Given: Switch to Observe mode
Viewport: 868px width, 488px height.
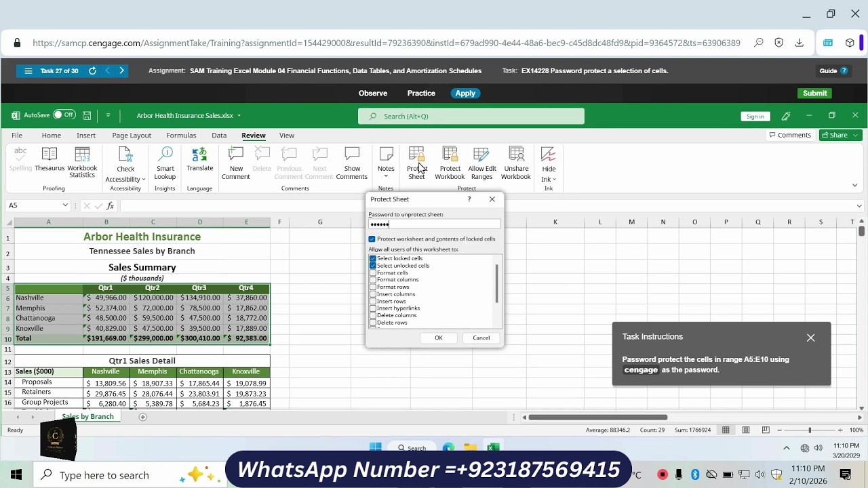Looking at the screenshot, I should pyautogui.click(x=373, y=94).
